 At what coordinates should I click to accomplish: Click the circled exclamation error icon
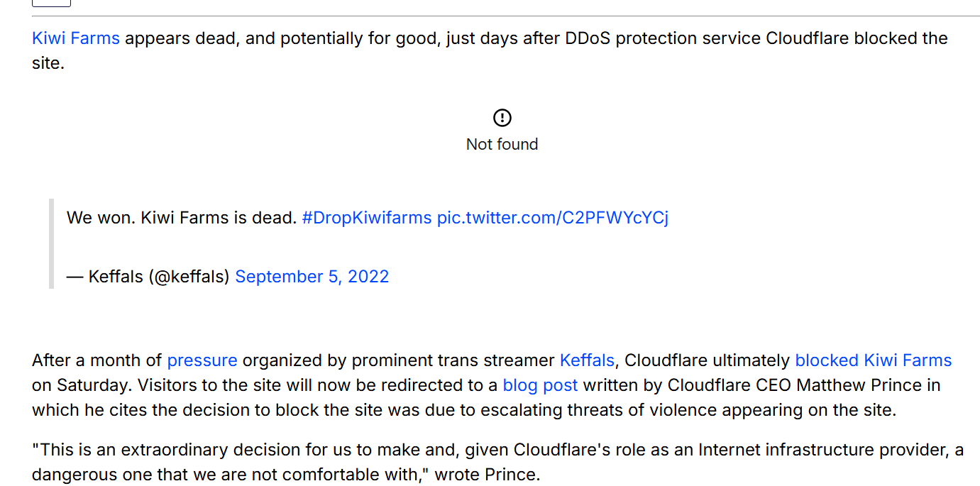(x=502, y=118)
